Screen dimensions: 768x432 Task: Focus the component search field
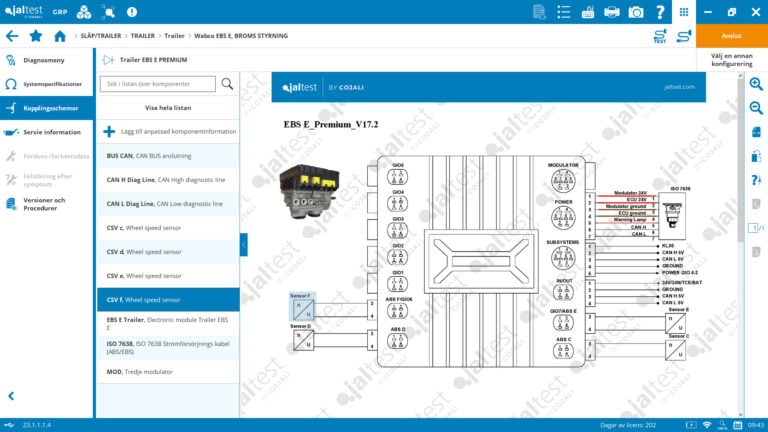point(158,84)
